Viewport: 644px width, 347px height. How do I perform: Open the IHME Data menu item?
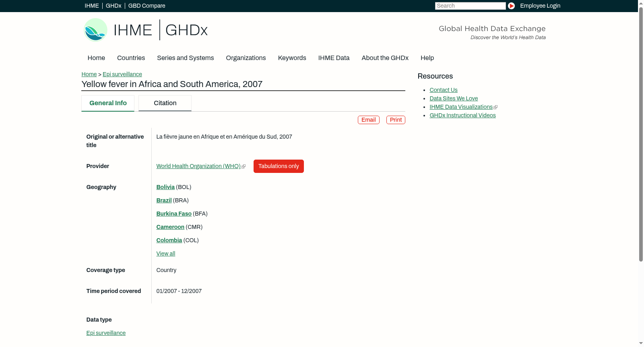pyautogui.click(x=334, y=58)
